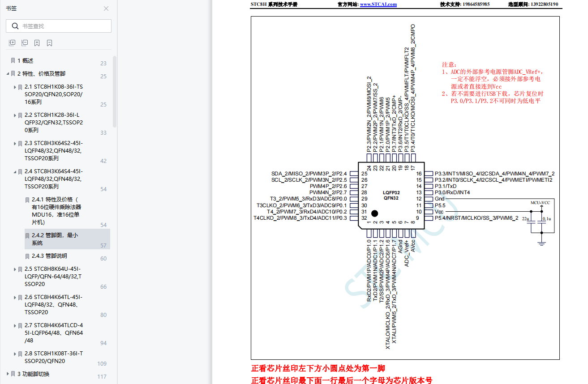Expand the 2.1 STC8H1K08-36I-TSSOP20 bookmark
Screen dimensions: 588x384
coord(15,87)
